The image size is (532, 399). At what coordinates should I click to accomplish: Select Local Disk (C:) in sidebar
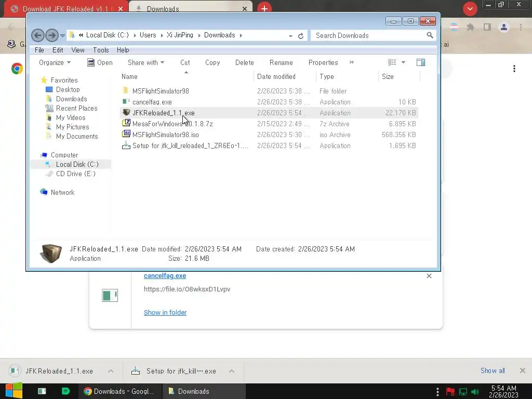77,164
